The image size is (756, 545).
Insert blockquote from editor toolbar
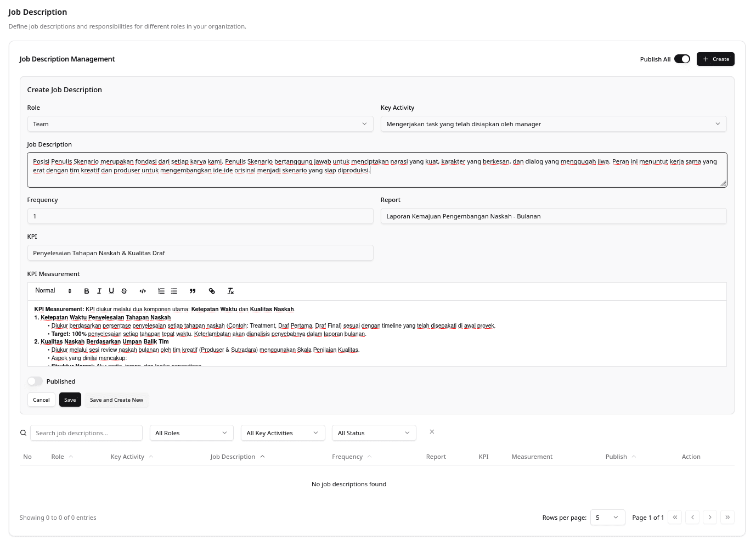click(193, 291)
